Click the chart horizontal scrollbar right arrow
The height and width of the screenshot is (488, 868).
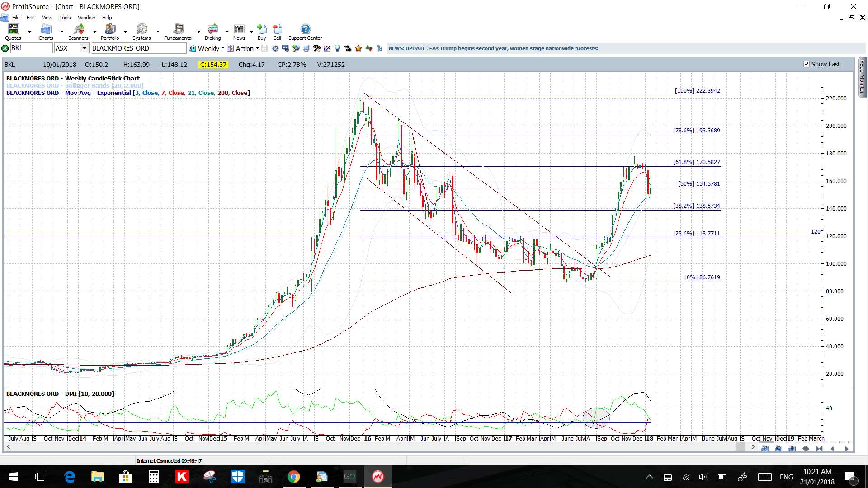click(x=753, y=446)
